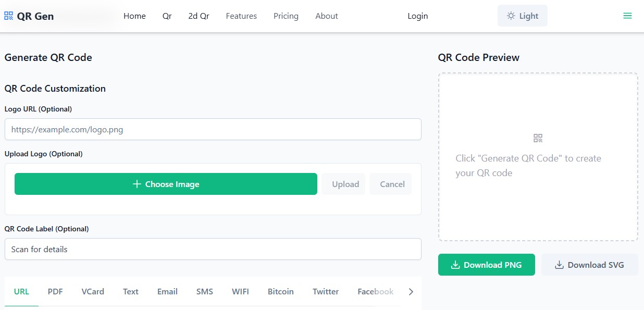Click the plus icon on Choose Image
Screen dimensions: 644x310
pos(137,184)
